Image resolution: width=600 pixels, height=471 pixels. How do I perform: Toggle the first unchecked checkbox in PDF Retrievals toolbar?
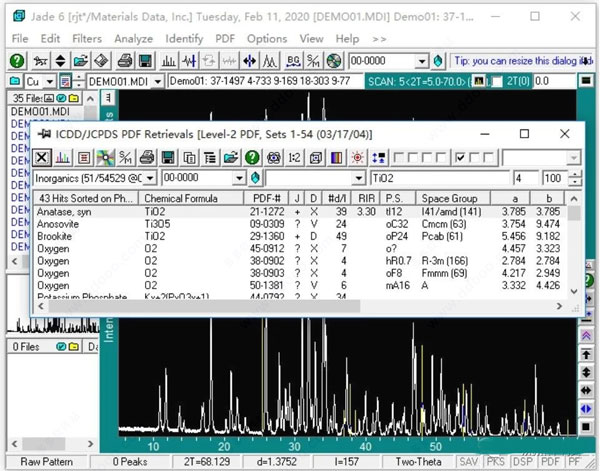coord(398,157)
